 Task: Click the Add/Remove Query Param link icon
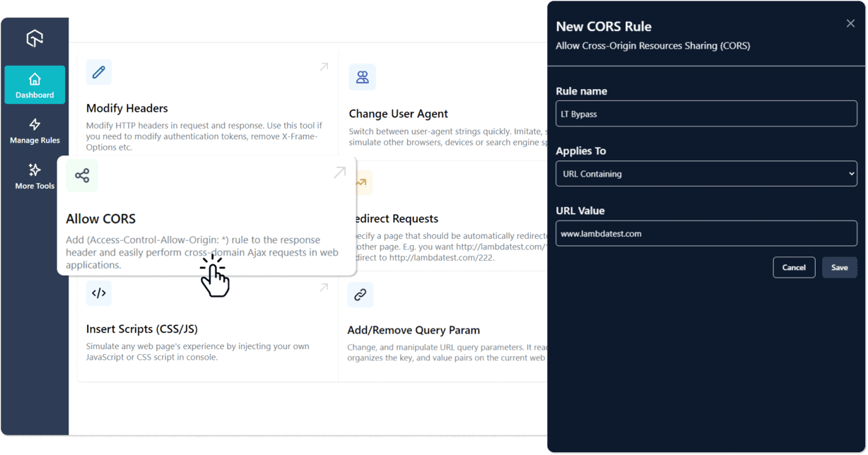click(360, 295)
